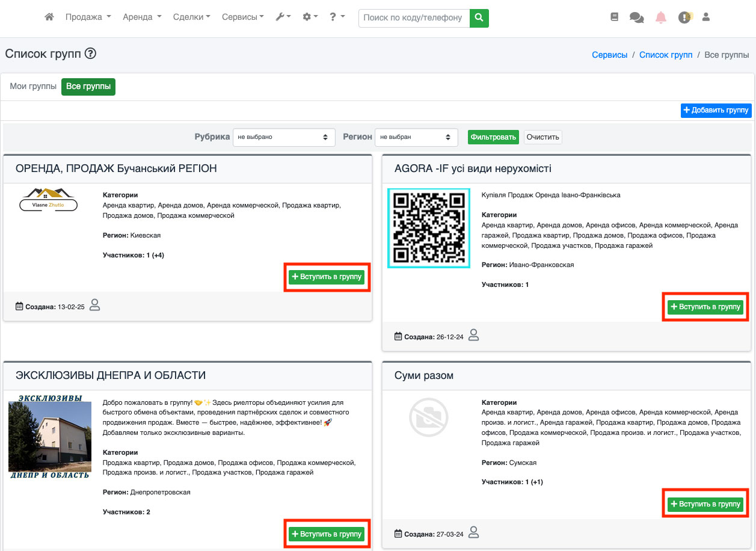
Task: Switch to Мои группы tab
Action: click(x=33, y=87)
